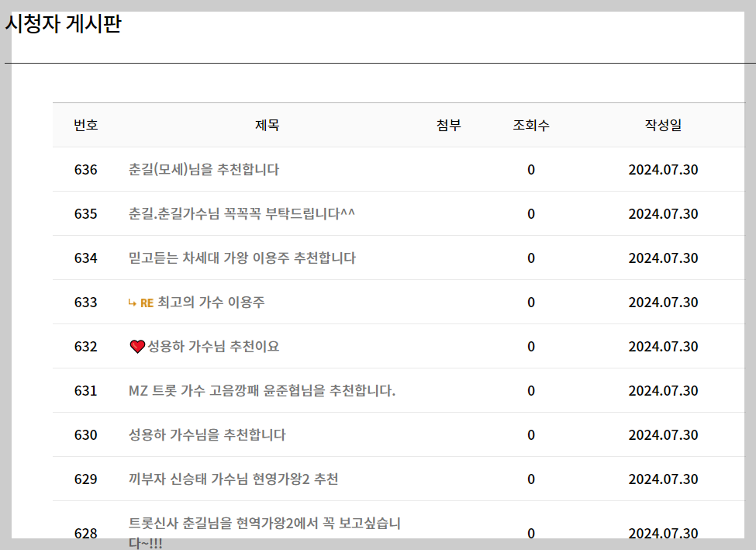Click the 작성일 column header

663,125
